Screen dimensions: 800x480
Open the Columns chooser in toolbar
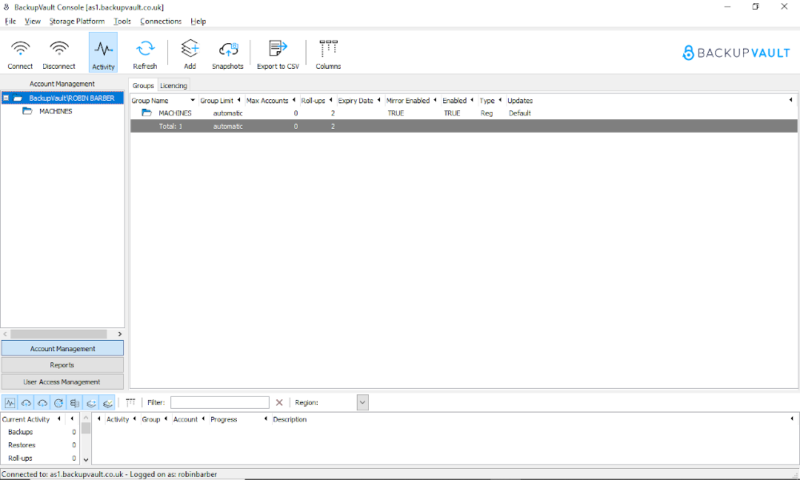[328, 52]
